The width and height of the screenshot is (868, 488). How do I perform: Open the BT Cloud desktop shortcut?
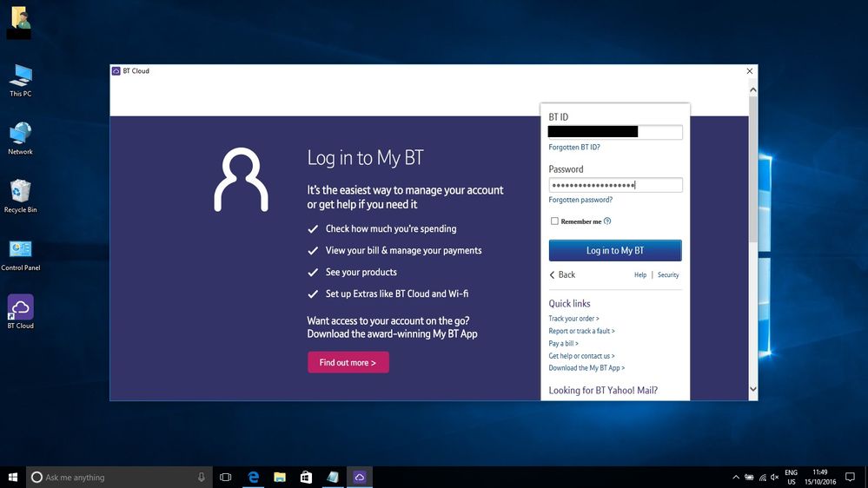[x=21, y=311]
